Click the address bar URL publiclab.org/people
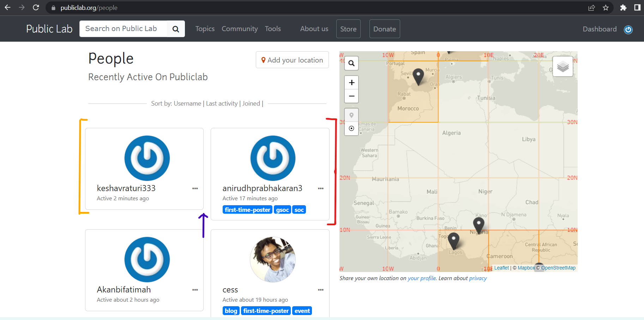 pyautogui.click(x=89, y=8)
